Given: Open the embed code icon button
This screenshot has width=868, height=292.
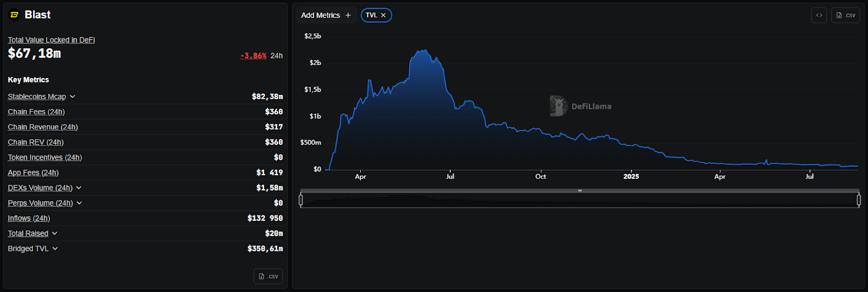Looking at the screenshot, I should (819, 15).
